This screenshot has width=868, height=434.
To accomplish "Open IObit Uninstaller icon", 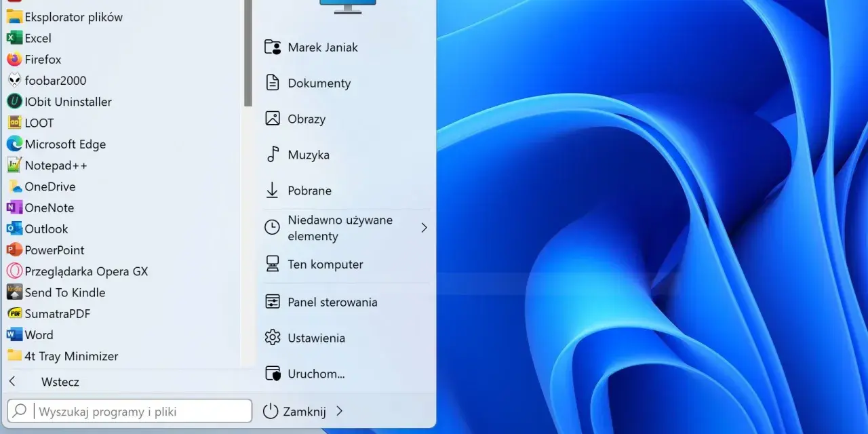I will coord(14,102).
